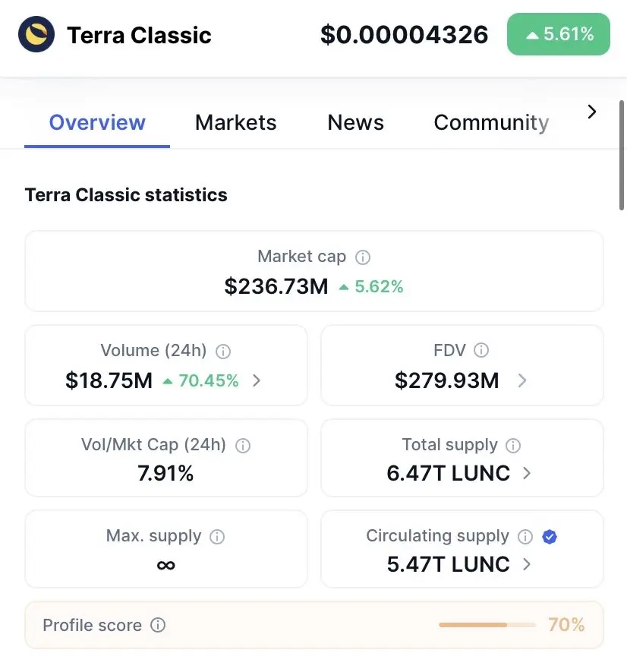The height and width of the screenshot is (672, 627).
Task: Click the Circulating supply info icon
Action: click(x=525, y=537)
